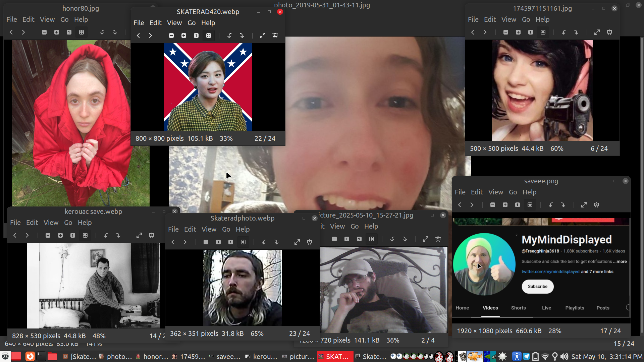Go to next image in SKATERAD420.webp window
This screenshot has width=644, height=362.
point(151,36)
